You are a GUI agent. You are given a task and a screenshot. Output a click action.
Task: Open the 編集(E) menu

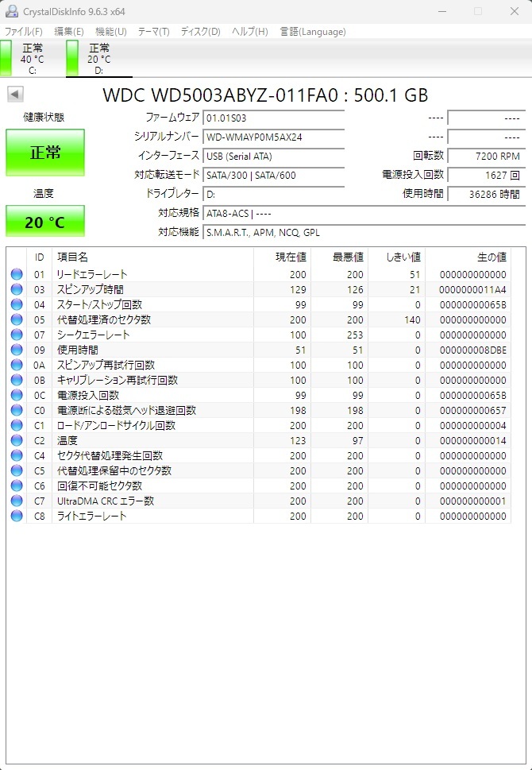(69, 32)
